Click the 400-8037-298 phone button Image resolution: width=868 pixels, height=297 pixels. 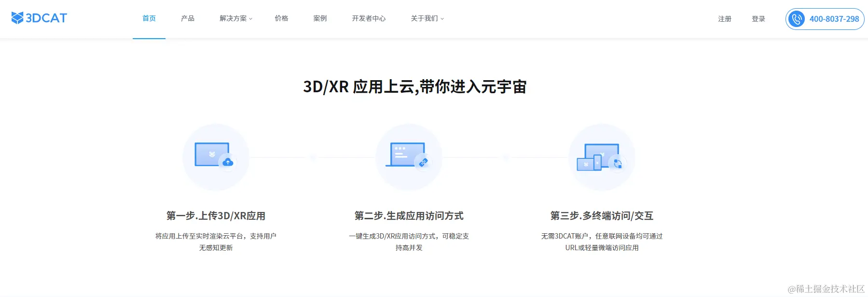(x=825, y=19)
